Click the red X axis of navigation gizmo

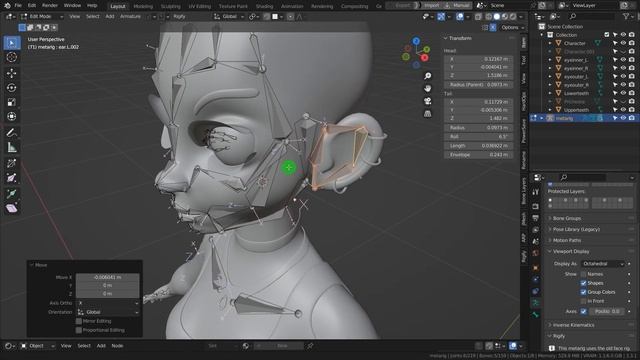424,58
